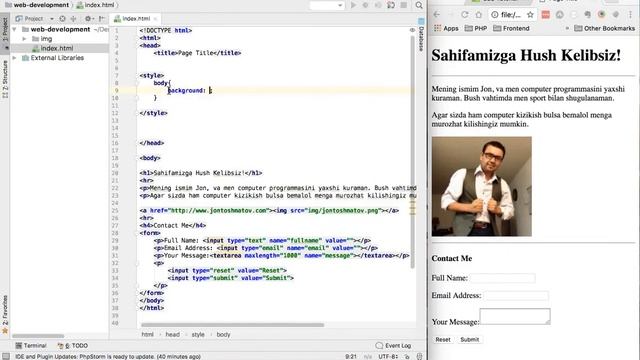
Task: Click the Your Message textarea
Action: click(515, 317)
